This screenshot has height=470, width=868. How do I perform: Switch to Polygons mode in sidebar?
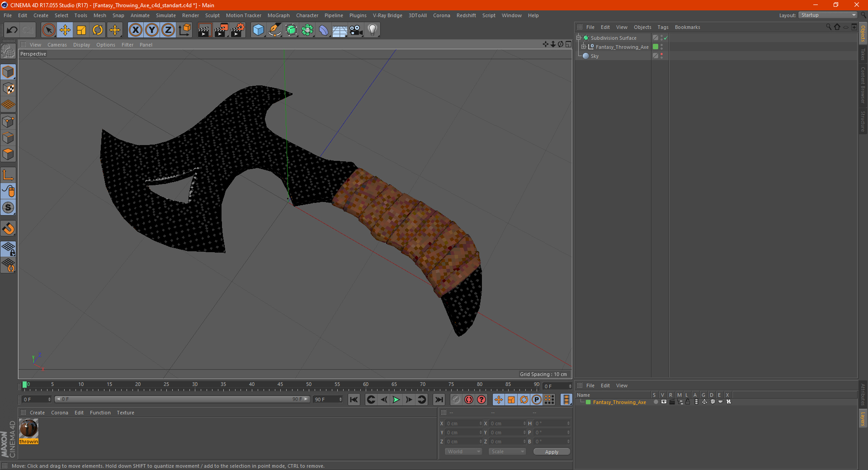tap(8, 154)
